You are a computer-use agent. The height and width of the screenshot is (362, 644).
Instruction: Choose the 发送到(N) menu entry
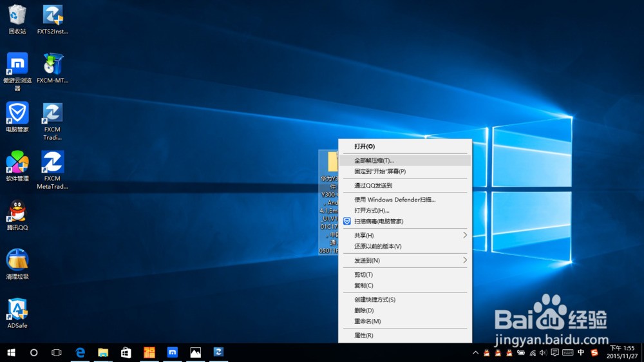[405, 260]
